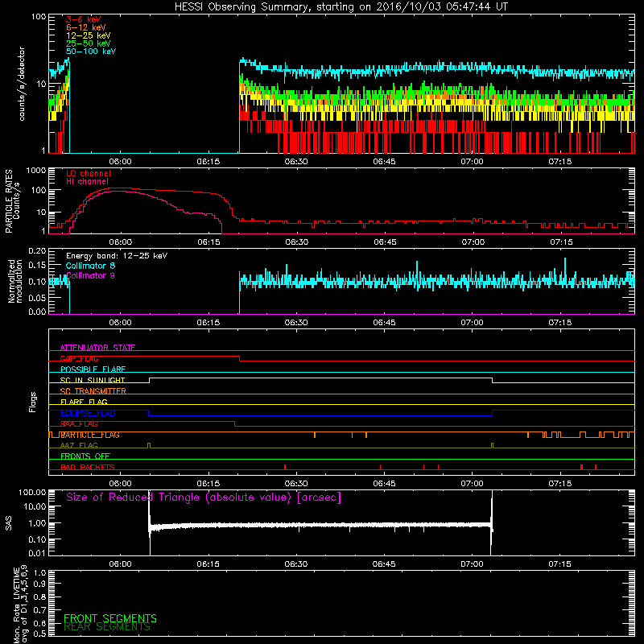Click the ECLIPSE_FLAG label

[88, 413]
